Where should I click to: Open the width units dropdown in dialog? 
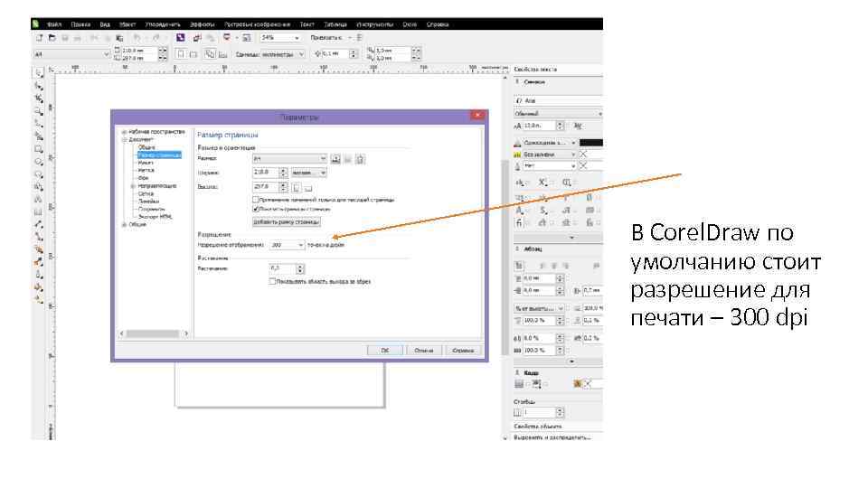[x=309, y=173]
